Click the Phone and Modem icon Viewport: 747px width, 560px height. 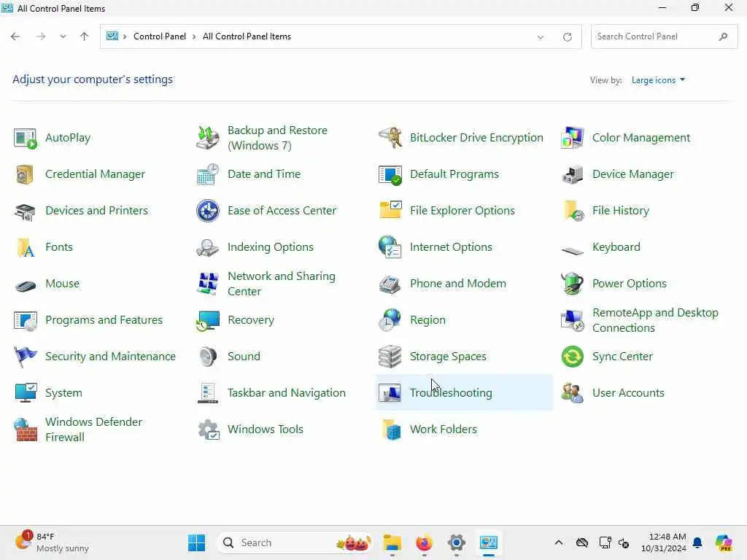(x=390, y=284)
